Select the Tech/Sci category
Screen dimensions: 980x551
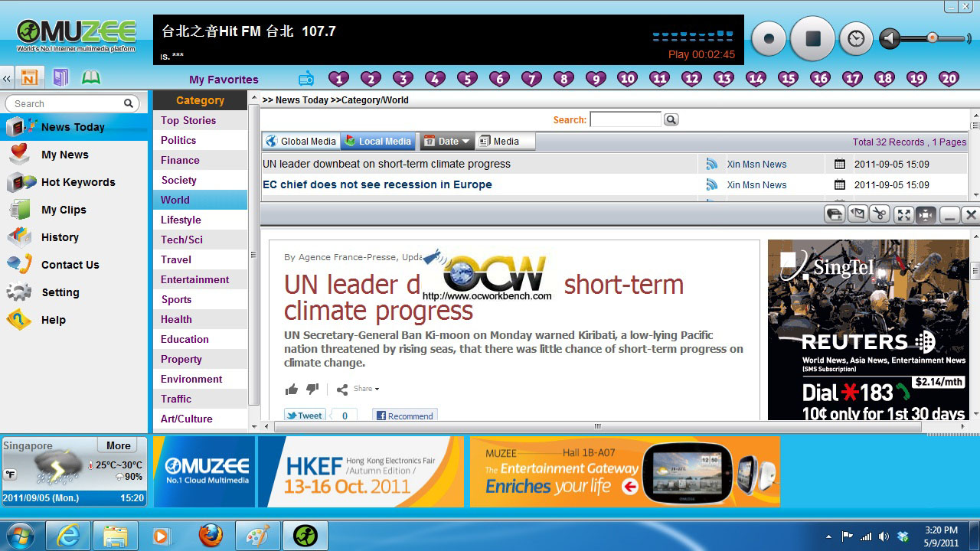tap(200, 240)
